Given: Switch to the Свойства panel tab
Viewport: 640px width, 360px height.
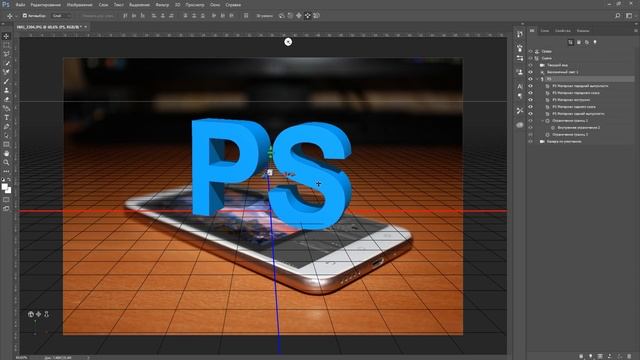Looking at the screenshot, I should [x=562, y=31].
